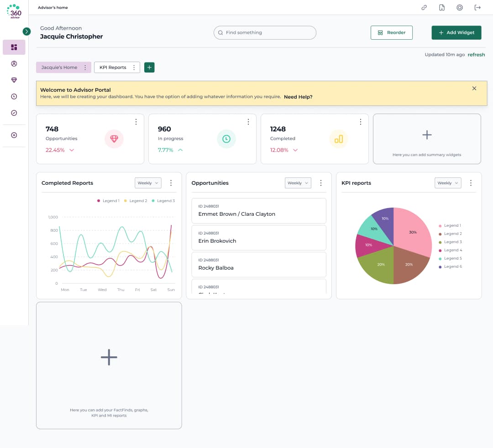Open the 960 In progress card menu
Screen dimensions: 493x448
(248, 122)
